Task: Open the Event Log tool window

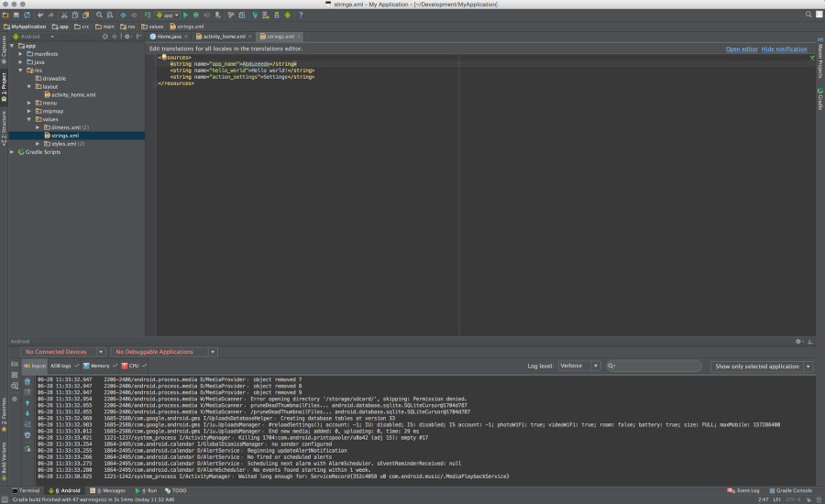Action: tap(742, 490)
